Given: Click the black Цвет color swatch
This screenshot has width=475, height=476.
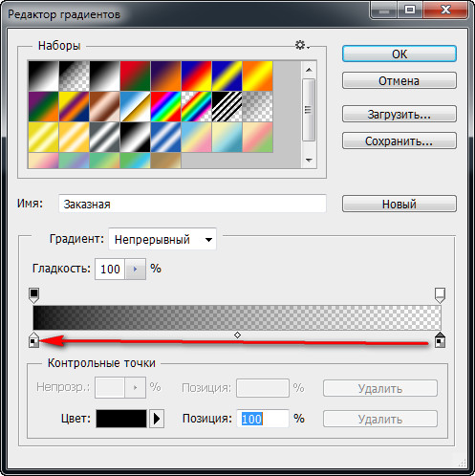Looking at the screenshot, I should [121, 419].
